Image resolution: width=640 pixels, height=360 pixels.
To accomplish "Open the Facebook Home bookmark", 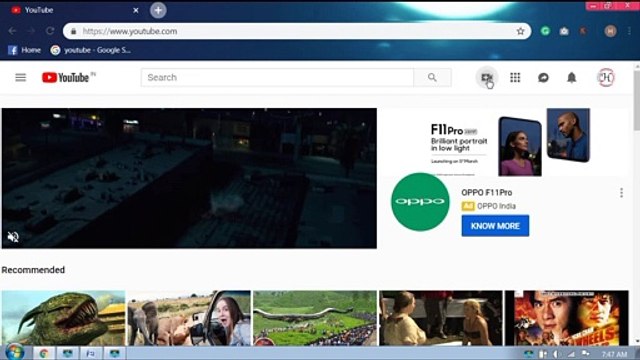I will coord(24,50).
